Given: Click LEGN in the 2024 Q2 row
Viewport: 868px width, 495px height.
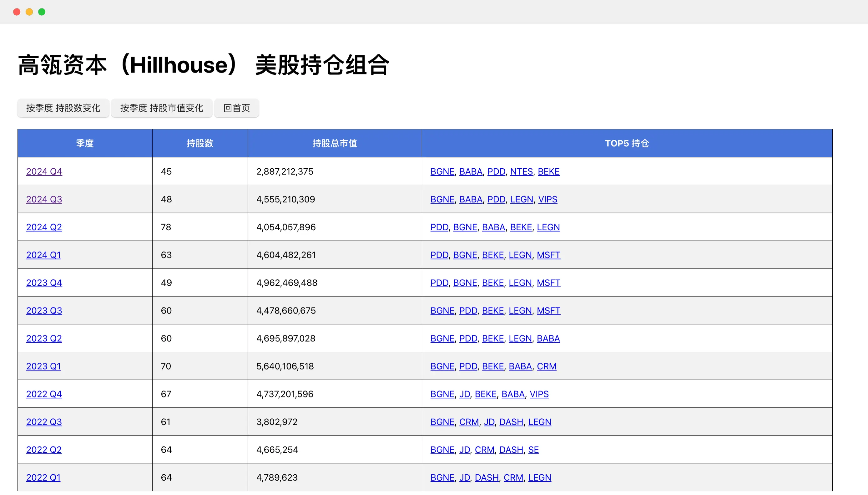Looking at the screenshot, I should [x=548, y=227].
